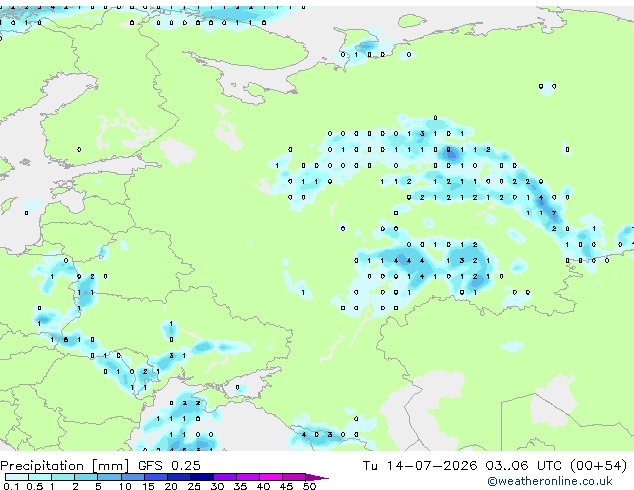Click the Precipitation [mm] title label
This screenshot has width=634, height=490.
click(x=65, y=466)
